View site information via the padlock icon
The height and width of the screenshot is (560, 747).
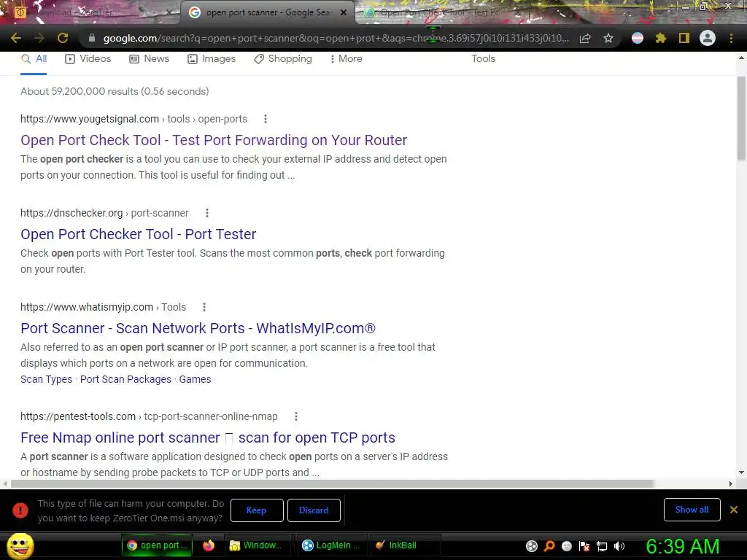click(92, 38)
